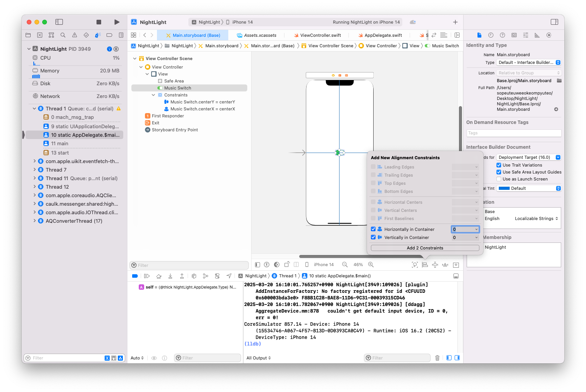Uncheck Vertically in Container

(373, 237)
